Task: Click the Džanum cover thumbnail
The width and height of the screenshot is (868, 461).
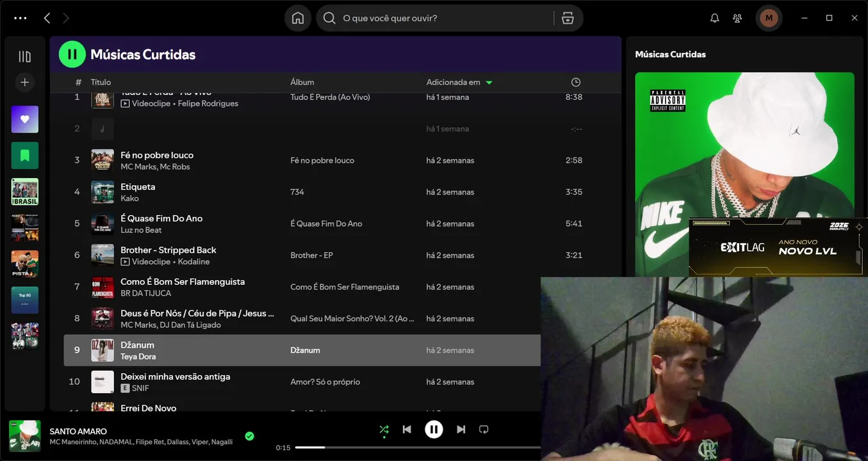Action: coord(102,350)
